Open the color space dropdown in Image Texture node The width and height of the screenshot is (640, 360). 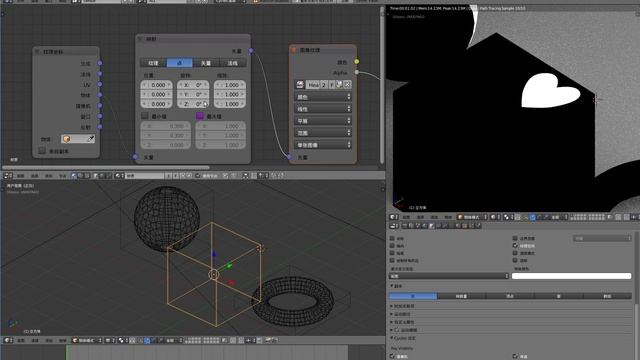[322, 97]
